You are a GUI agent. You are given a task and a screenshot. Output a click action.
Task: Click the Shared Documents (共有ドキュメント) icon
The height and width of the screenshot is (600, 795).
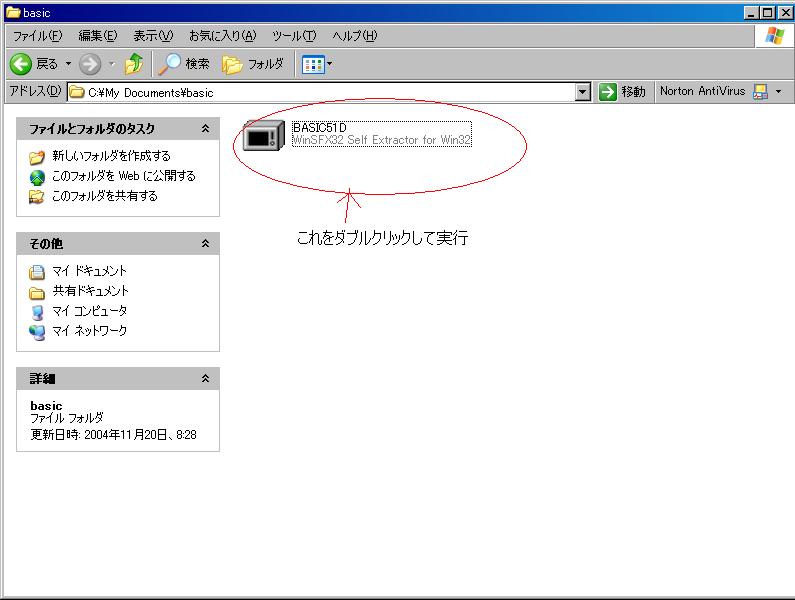(37, 293)
